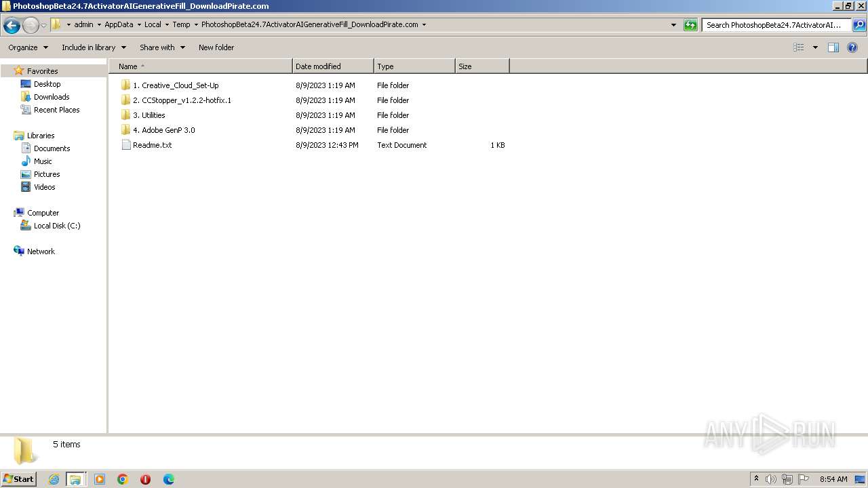Image resolution: width=868 pixels, height=488 pixels.
Task: Click the Windows Explorer taskbar icon
Action: coord(75,479)
